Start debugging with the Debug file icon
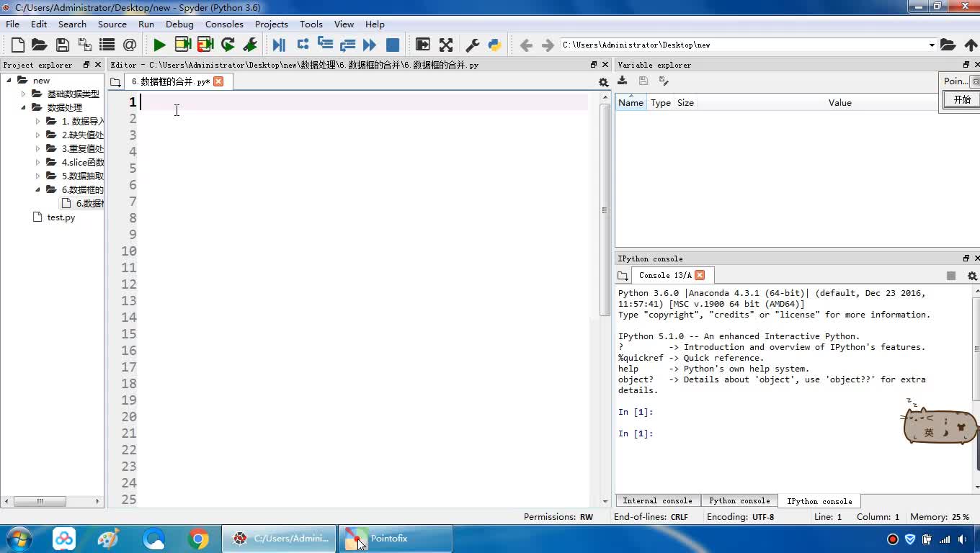The image size is (980, 553). click(x=279, y=45)
